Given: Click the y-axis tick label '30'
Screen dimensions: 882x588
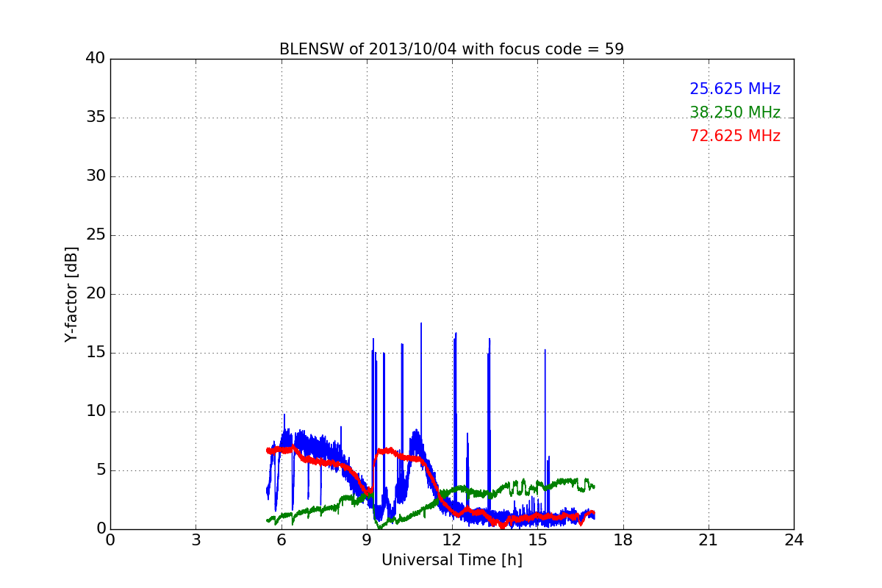Looking at the screenshot, I should pyautogui.click(x=96, y=176).
